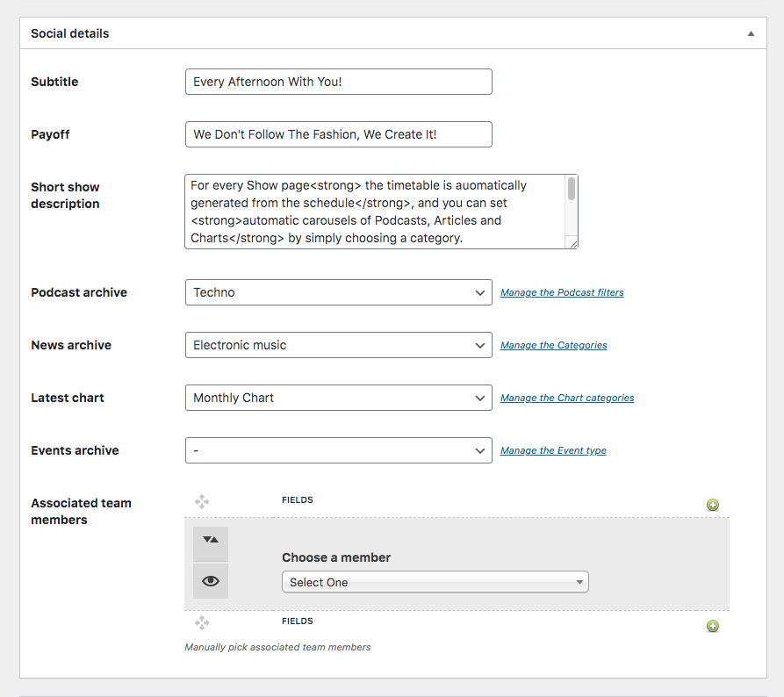Open the News archive dropdown
The width and height of the screenshot is (784, 697).
point(339,345)
